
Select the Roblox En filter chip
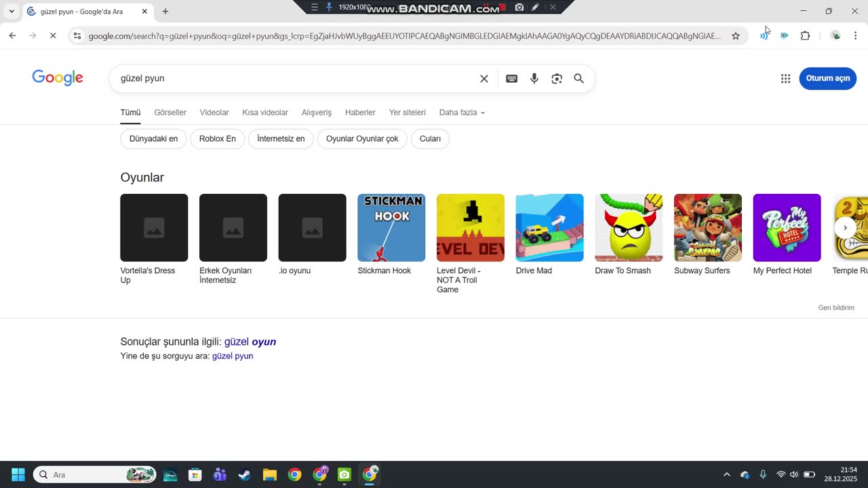pyautogui.click(x=217, y=139)
